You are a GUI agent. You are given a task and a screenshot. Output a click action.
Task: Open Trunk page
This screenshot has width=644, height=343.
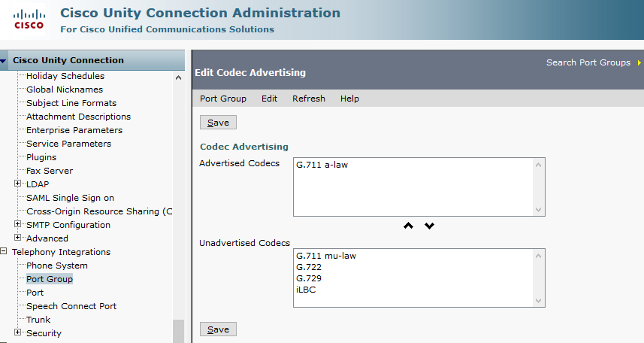(x=38, y=320)
